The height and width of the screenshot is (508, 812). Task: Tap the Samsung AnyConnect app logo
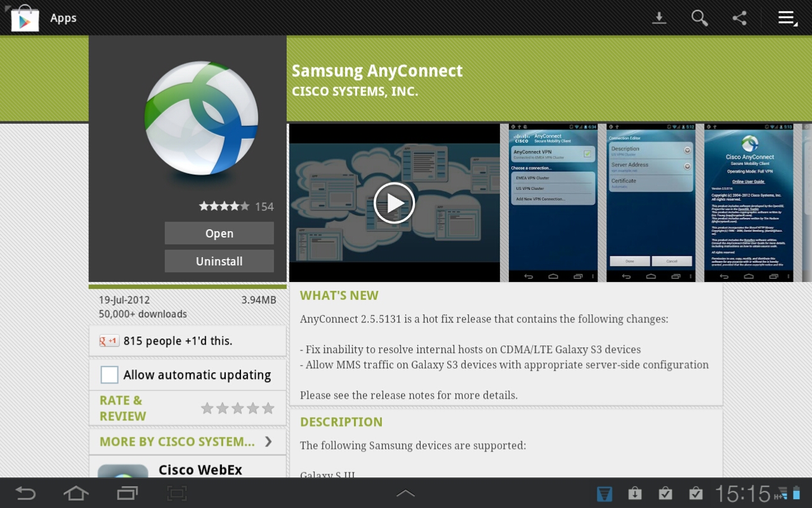[201, 117]
